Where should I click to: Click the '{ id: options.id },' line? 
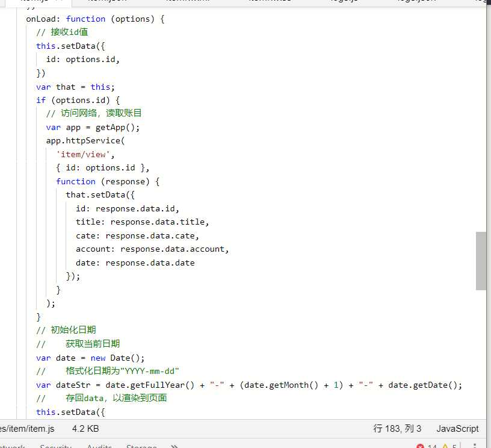coord(103,168)
